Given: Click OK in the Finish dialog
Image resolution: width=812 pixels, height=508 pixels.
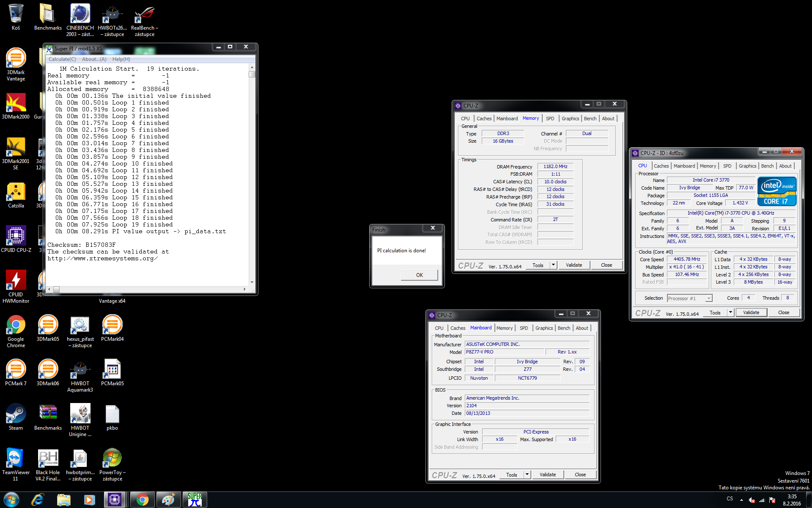Looking at the screenshot, I should (x=419, y=275).
